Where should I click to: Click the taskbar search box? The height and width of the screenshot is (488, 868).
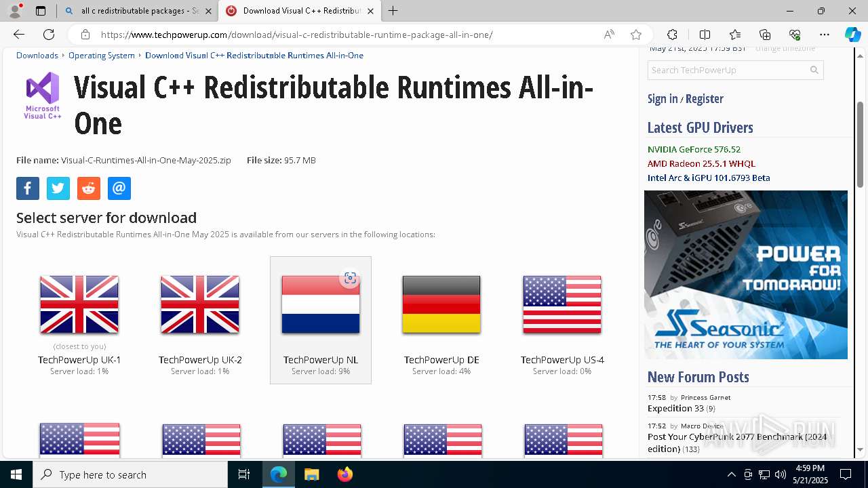(130, 474)
